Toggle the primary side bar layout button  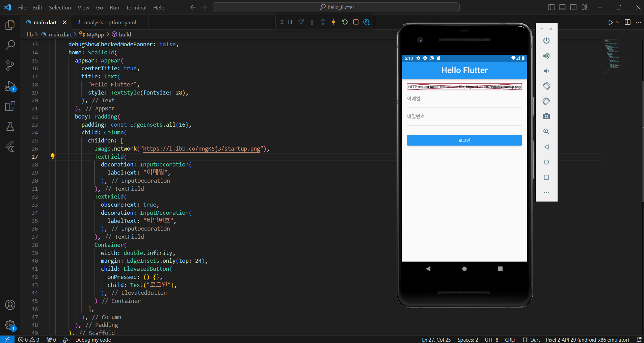[552, 7]
